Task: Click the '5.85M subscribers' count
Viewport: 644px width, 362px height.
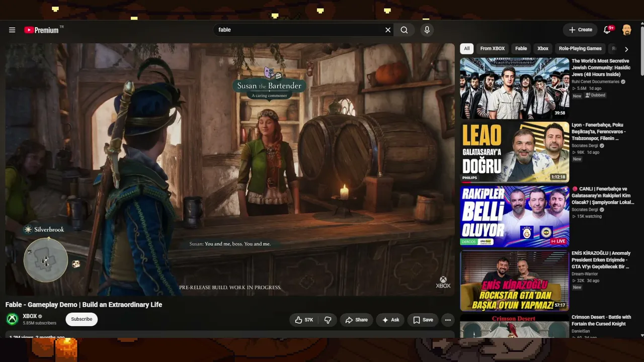Action: pos(39,323)
